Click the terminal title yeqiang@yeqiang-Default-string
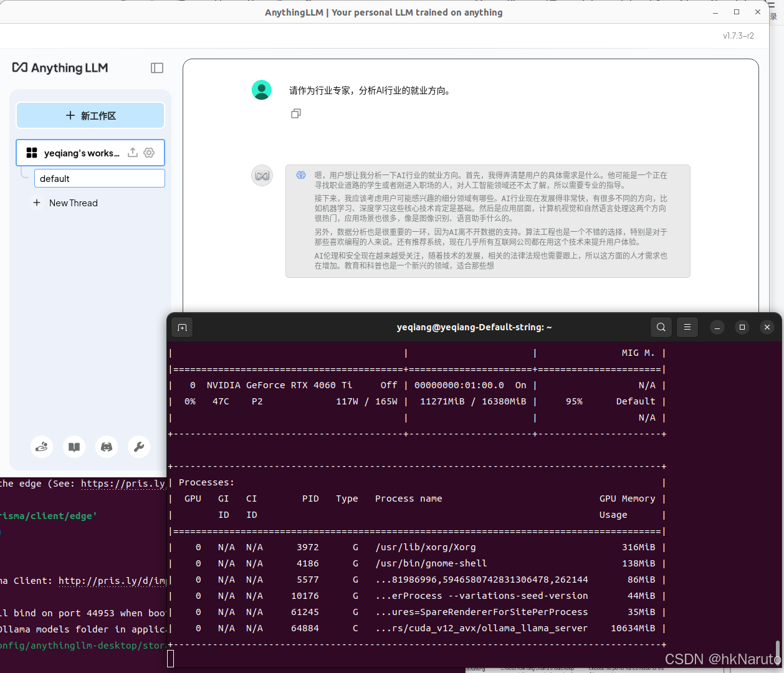 [474, 327]
